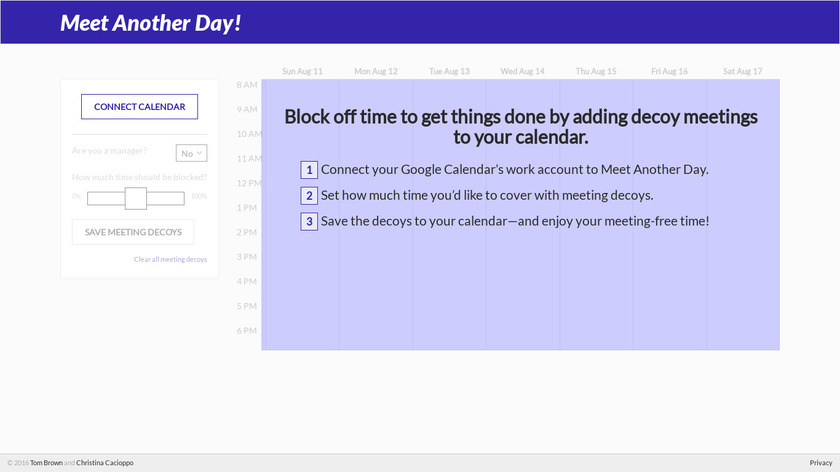The image size is (840, 472).
Task: Select the Wed Aug 14 column header
Action: [x=522, y=71]
